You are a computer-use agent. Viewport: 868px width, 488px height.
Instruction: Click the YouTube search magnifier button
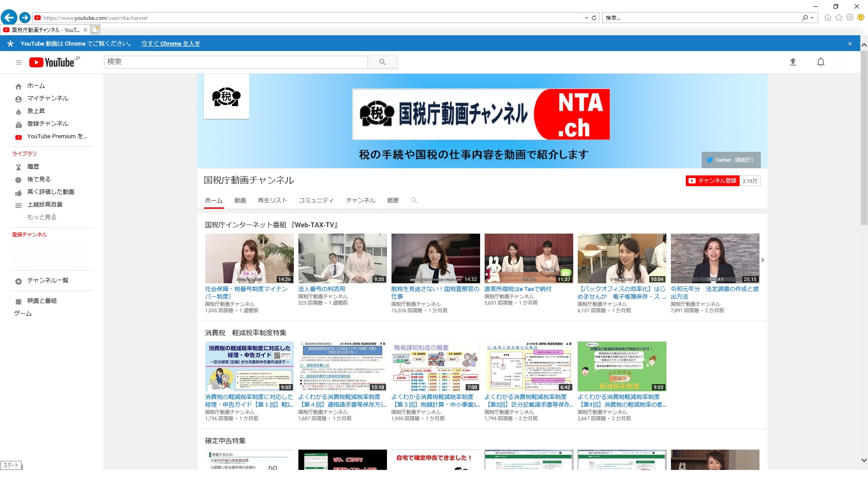click(x=382, y=62)
